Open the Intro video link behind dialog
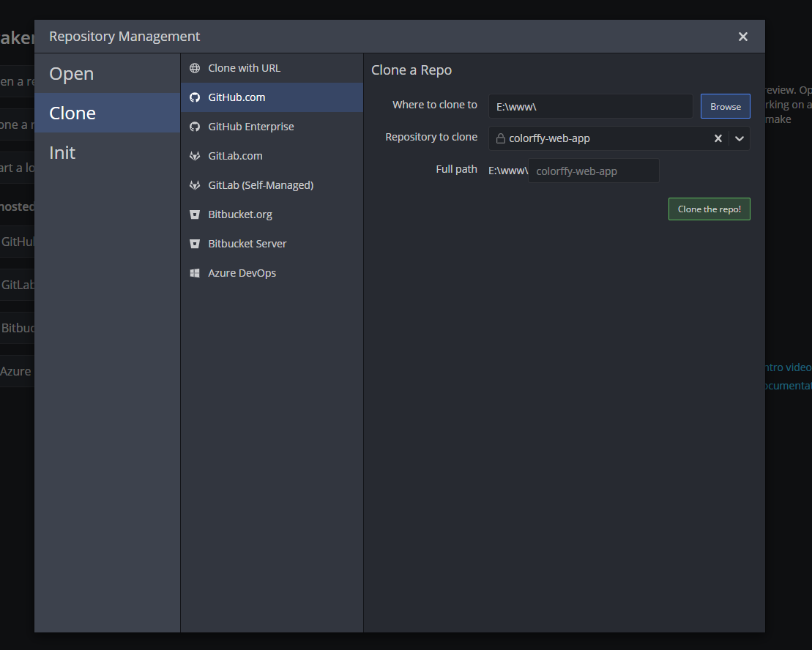The height and width of the screenshot is (650, 812). 788,367
